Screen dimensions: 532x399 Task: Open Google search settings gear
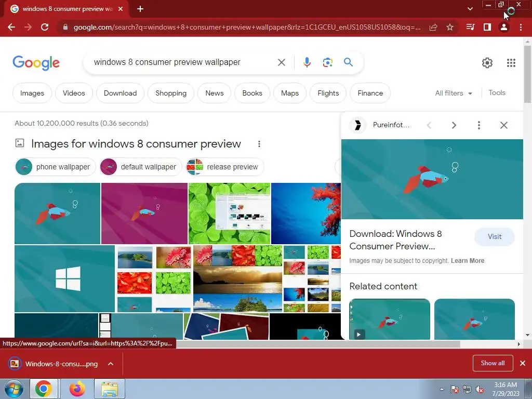[x=487, y=63]
